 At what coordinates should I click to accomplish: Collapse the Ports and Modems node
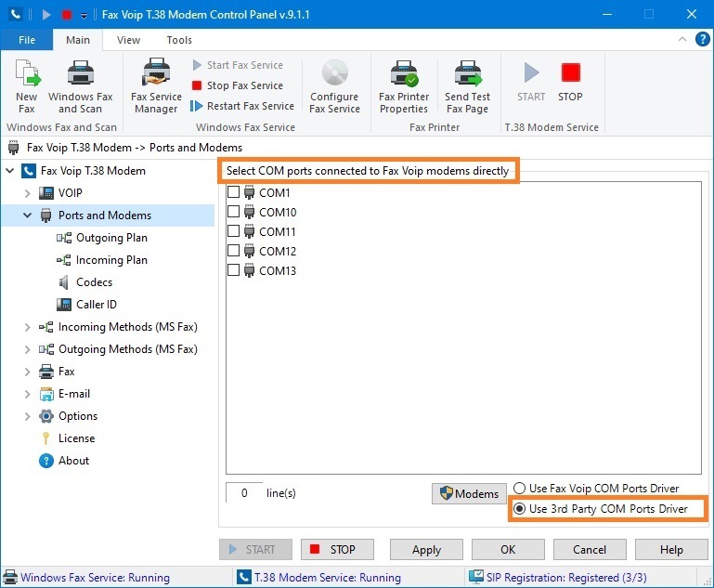(27, 216)
